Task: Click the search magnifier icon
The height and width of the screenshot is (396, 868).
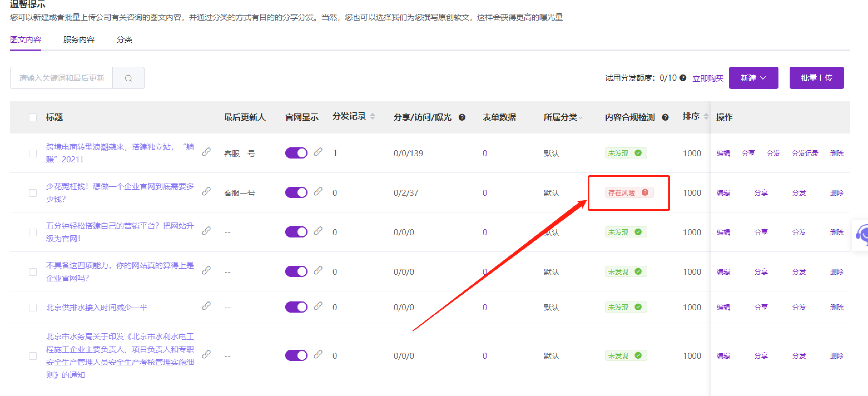Action: [128, 78]
